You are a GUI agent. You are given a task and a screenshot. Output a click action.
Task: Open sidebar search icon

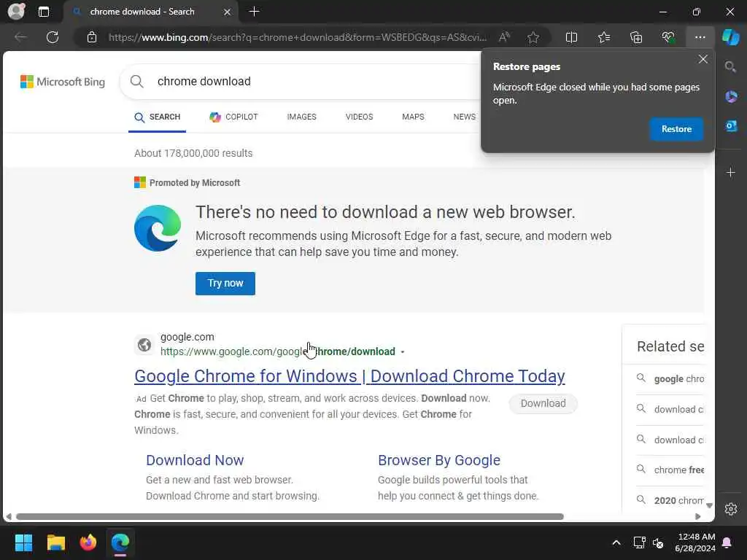click(x=730, y=66)
